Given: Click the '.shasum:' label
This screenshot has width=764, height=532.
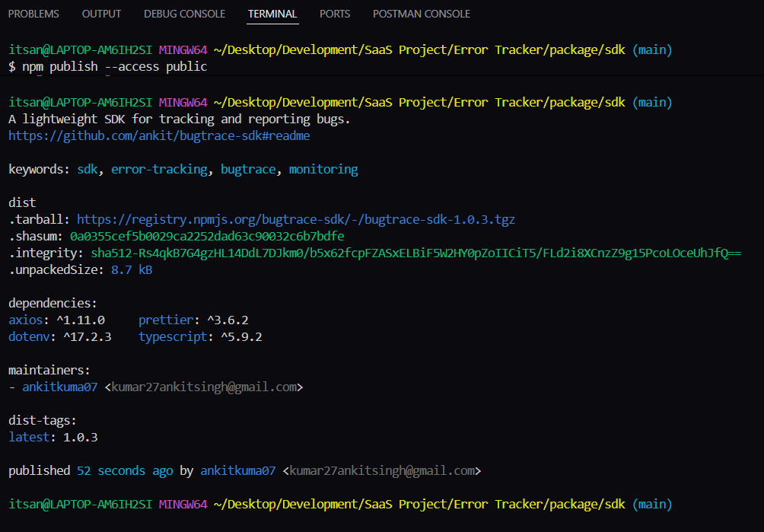Looking at the screenshot, I should (36, 236).
